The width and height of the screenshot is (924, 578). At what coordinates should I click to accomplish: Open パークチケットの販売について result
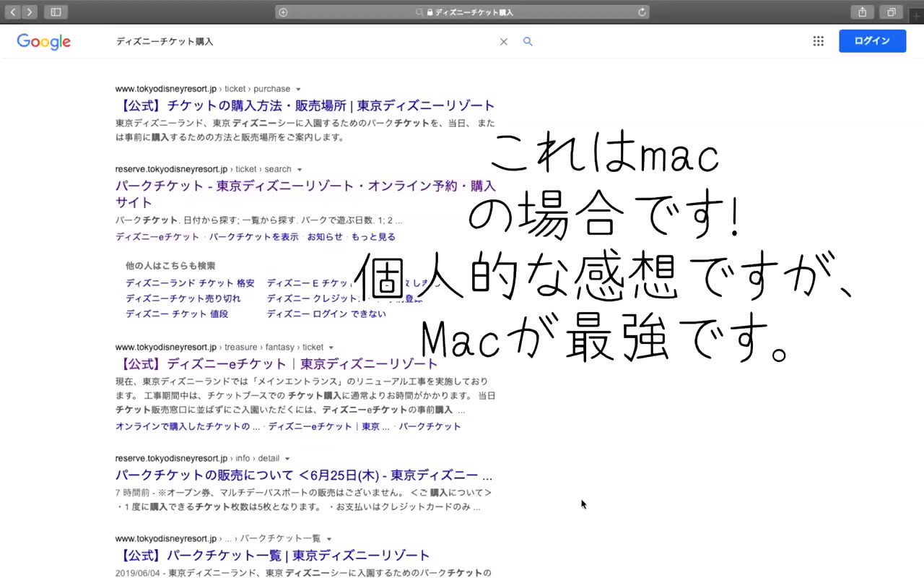304,475
